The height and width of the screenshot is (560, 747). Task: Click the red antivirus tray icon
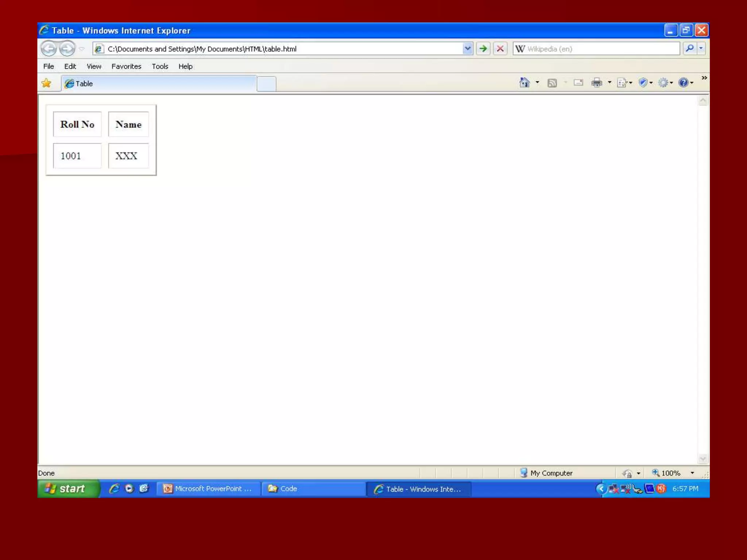(x=661, y=489)
